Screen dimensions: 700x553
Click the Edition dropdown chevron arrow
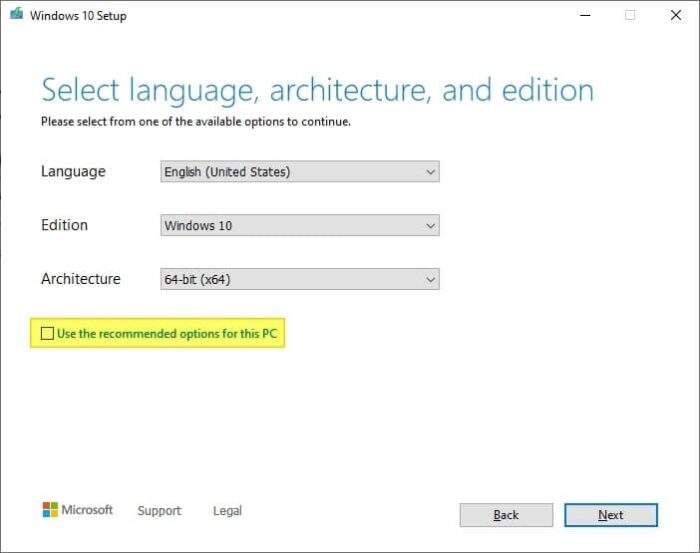pos(430,225)
